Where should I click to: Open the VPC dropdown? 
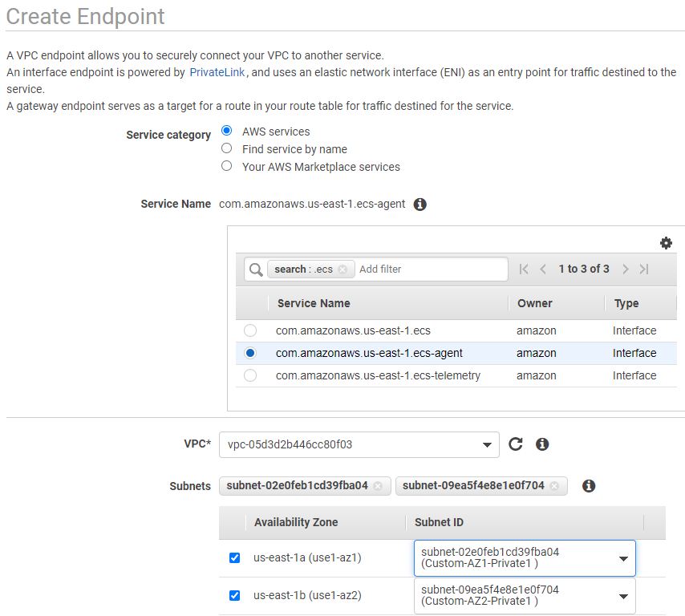click(359, 444)
